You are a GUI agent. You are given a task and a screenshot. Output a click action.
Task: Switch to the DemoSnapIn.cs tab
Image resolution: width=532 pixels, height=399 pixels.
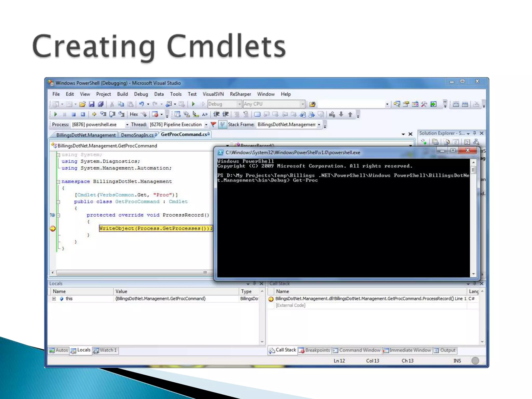pos(138,135)
